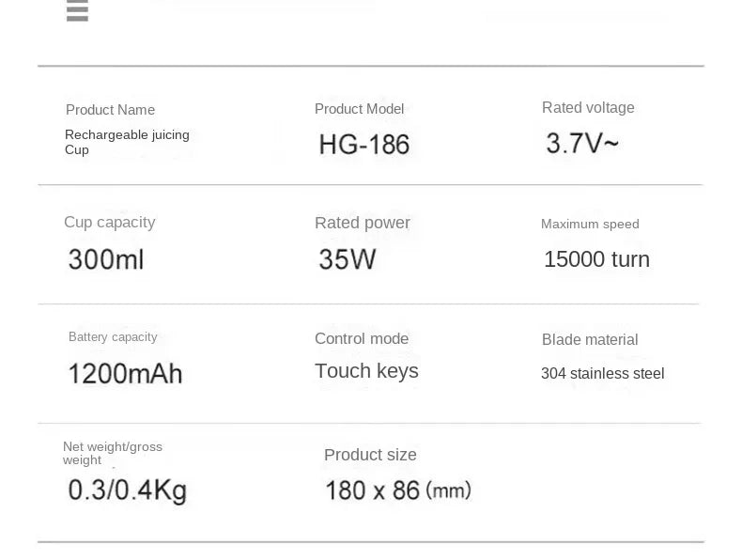Click the 304 stainless steel text
742x560 pixels.
[x=602, y=373]
